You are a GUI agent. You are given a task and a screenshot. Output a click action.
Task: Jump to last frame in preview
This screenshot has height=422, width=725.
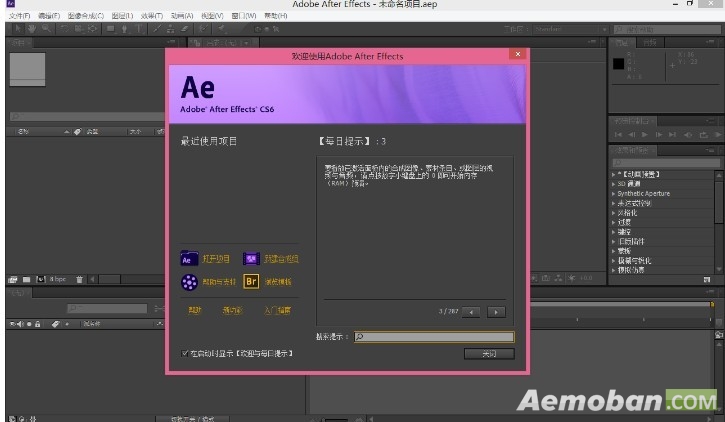coord(673,135)
